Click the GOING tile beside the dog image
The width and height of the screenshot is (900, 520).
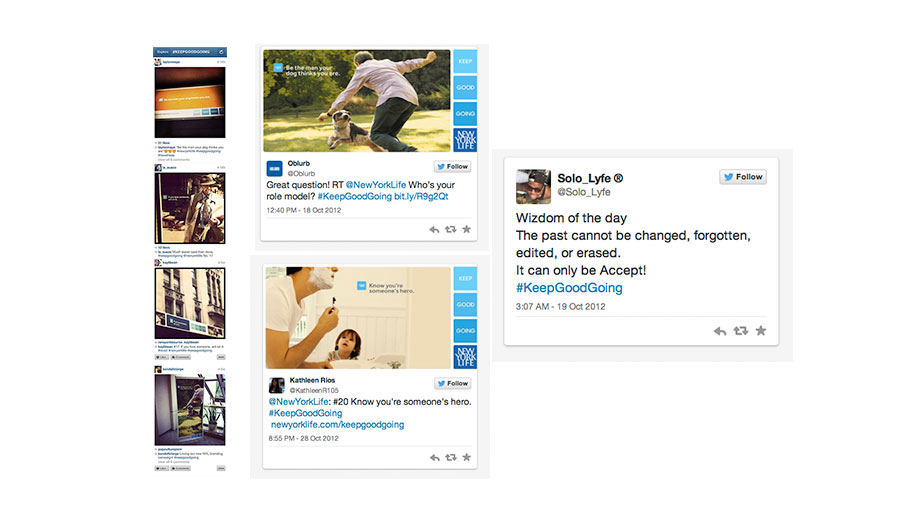[x=465, y=114]
